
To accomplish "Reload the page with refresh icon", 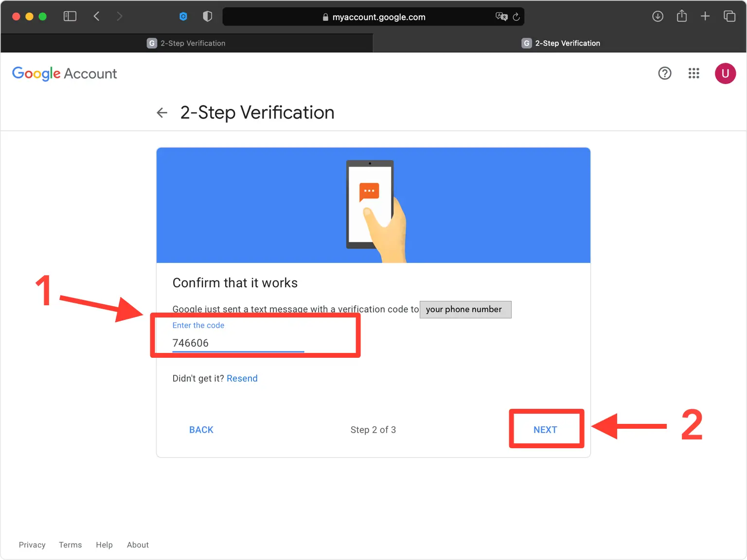I will click(516, 17).
